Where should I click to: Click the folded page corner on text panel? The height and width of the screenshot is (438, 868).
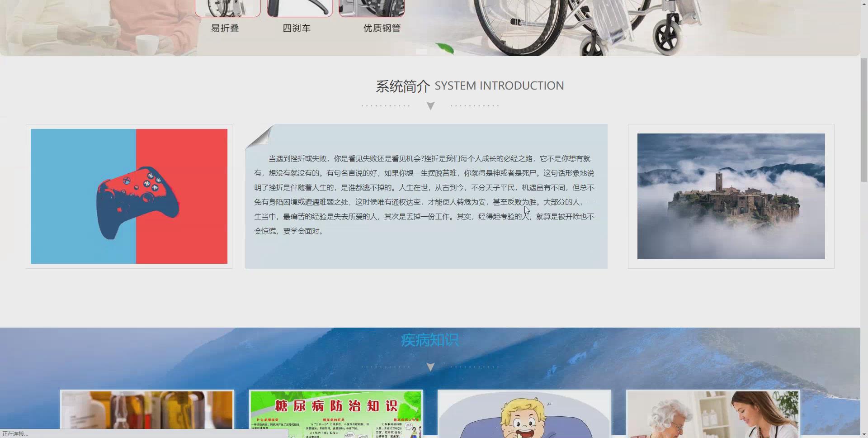point(259,137)
